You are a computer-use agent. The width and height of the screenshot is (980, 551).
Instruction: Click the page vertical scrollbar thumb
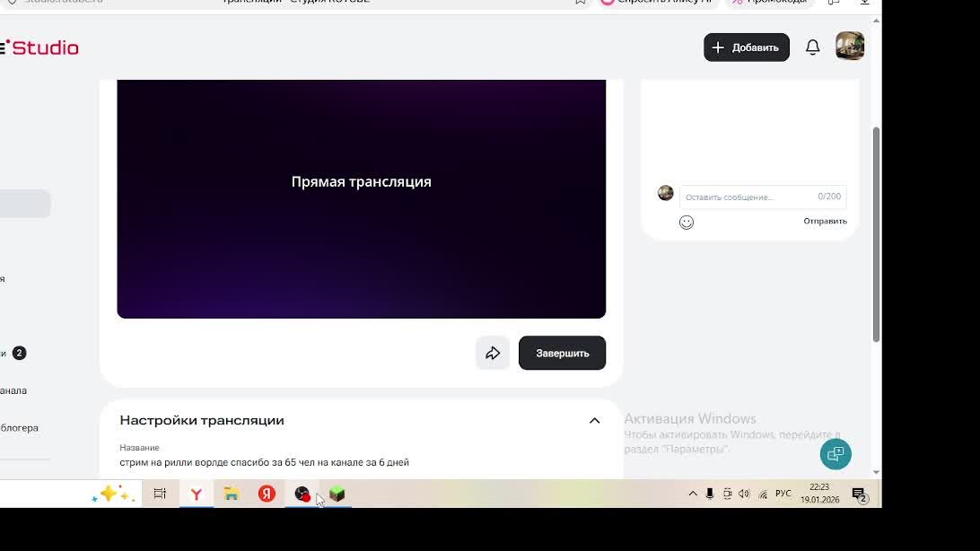coord(876,234)
